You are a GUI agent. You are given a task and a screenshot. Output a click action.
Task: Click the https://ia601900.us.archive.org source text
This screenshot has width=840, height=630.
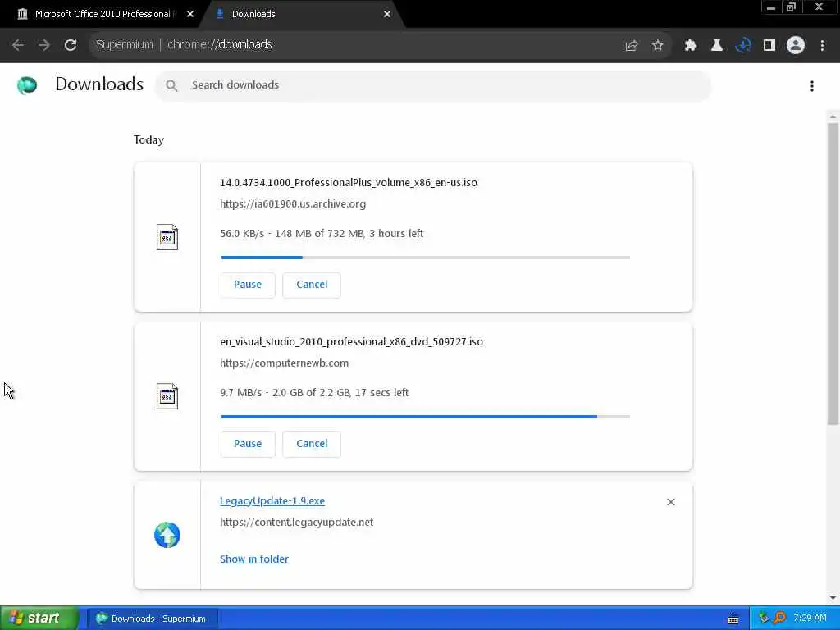(x=293, y=204)
